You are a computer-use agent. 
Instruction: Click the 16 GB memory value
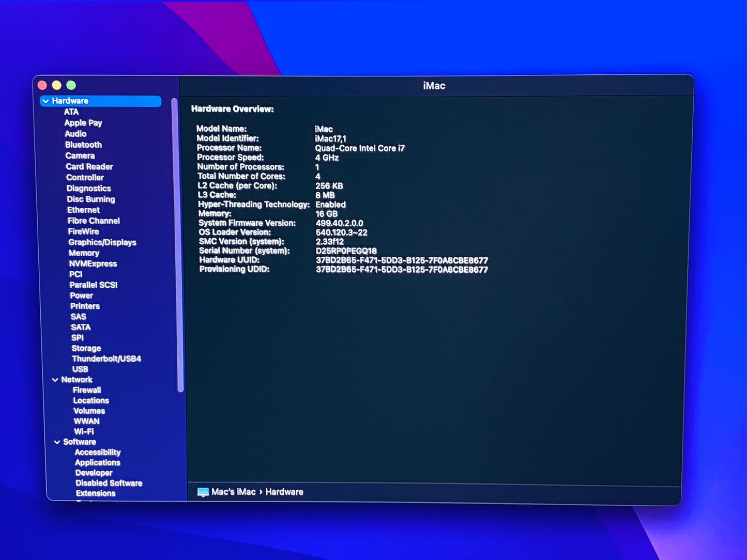pyautogui.click(x=327, y=214)
